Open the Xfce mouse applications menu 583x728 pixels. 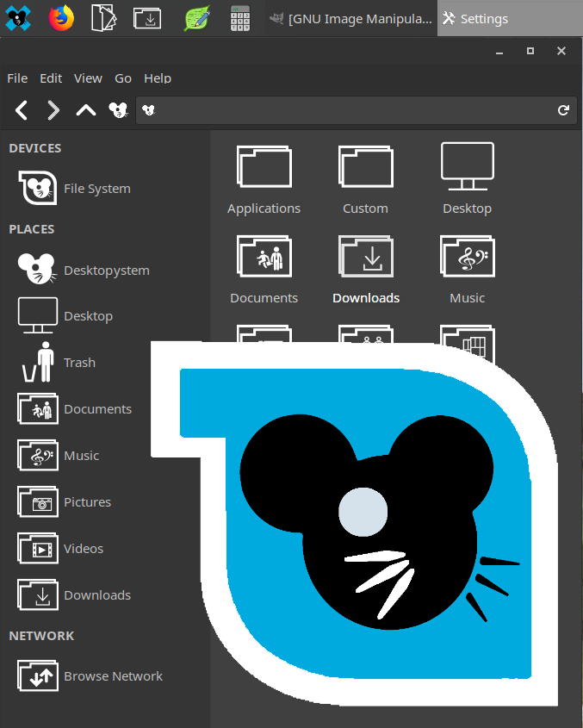click(18, 19)
